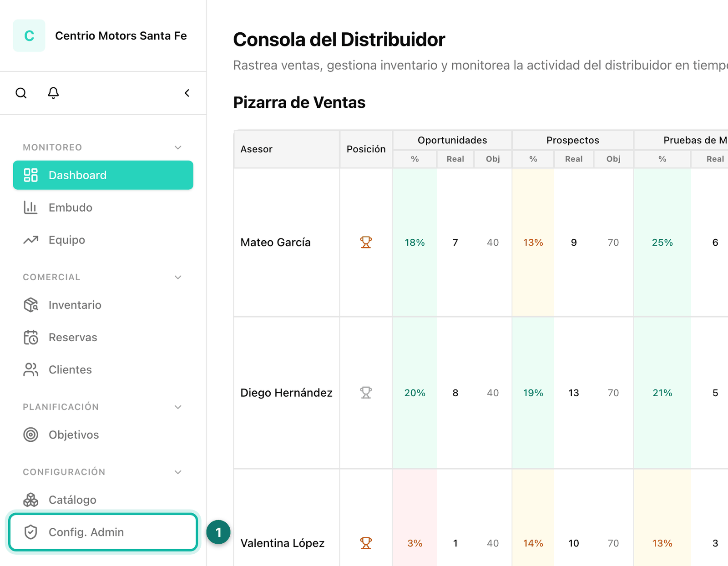Open the Equipo page
This screenshot has height=566, width=728.
[103, 240]
